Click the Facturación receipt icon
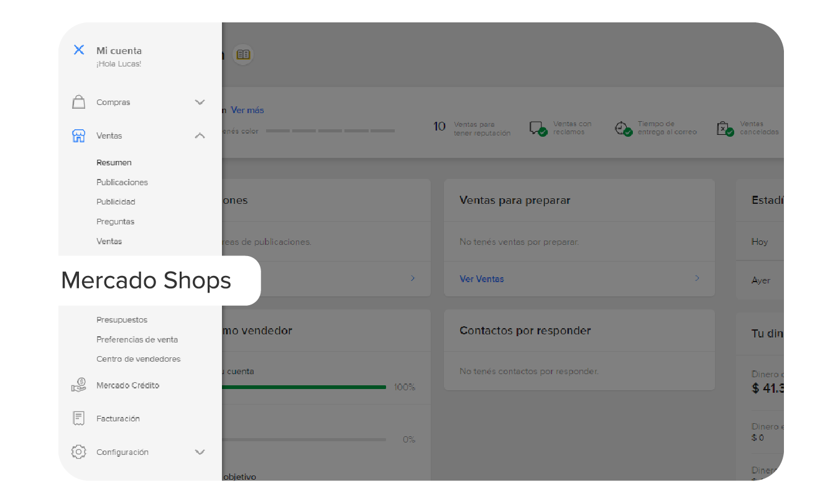The image size is (820, 504). pyautogui.click(x=78, y=418)
